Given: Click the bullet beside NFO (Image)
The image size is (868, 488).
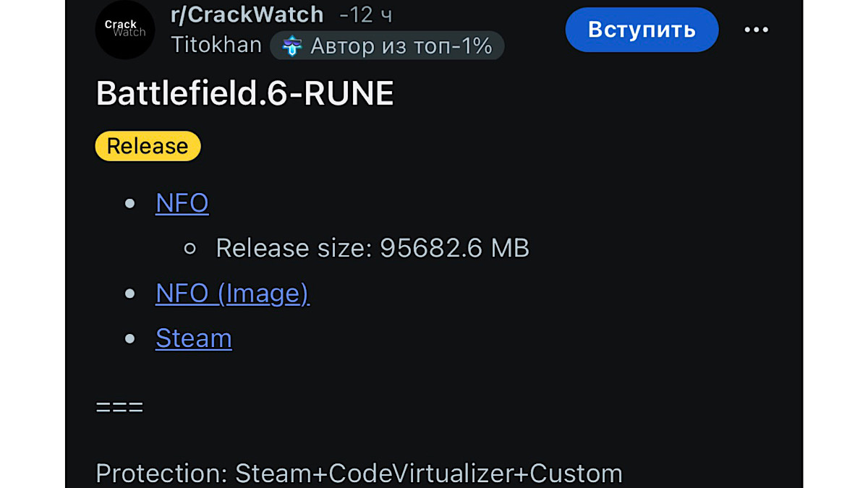Looking at the screenshot, I should tap(130, 294).
